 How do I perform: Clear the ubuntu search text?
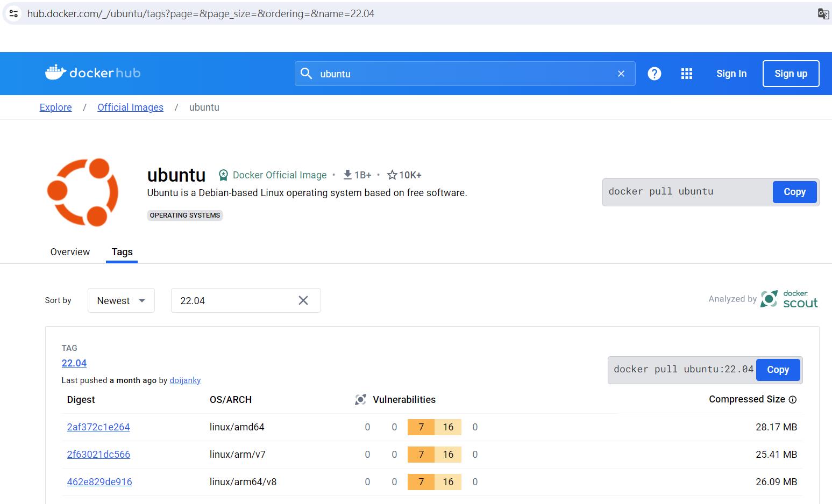click(x=621, y=74)
